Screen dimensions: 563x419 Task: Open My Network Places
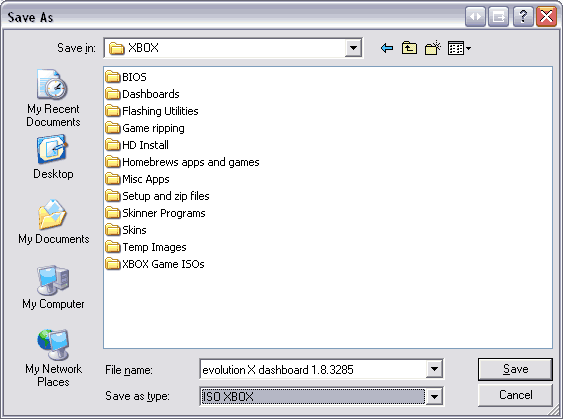pyautogui.click(x=53, y=358)
